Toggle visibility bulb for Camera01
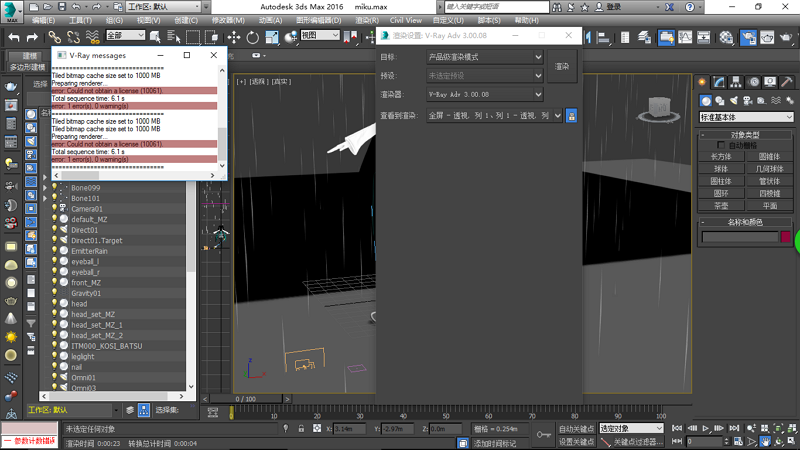Viewport: 800px width, 450px height. click(55, 209)
